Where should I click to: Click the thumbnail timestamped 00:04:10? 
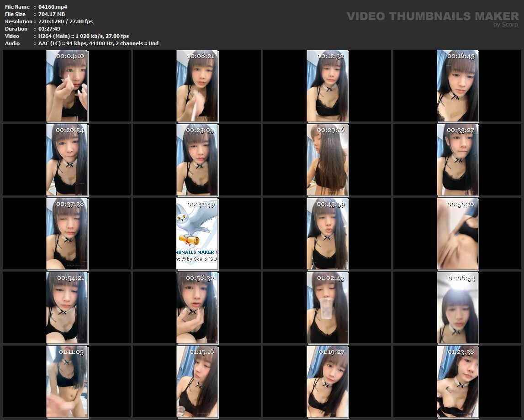click(67, 86)
